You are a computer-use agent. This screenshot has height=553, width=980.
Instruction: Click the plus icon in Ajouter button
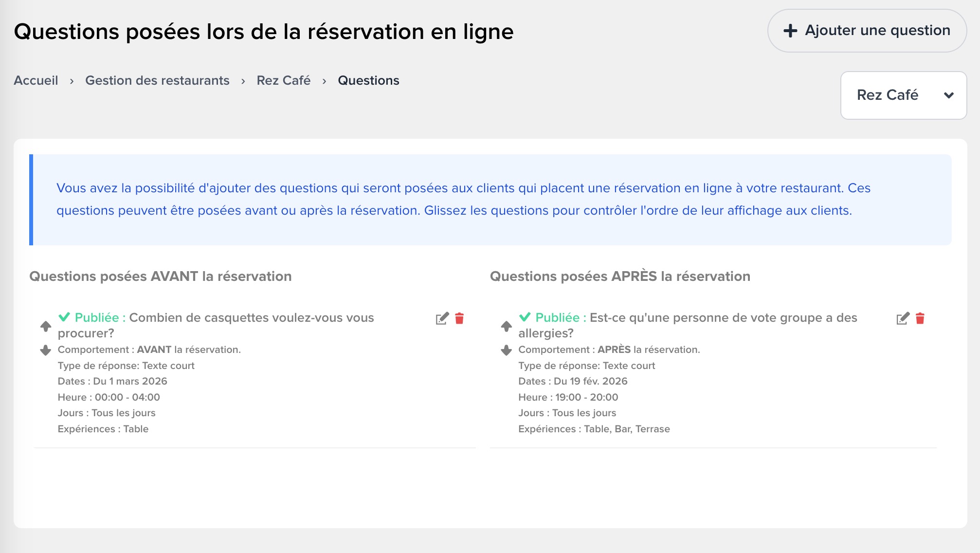click(x=790, y=31)
